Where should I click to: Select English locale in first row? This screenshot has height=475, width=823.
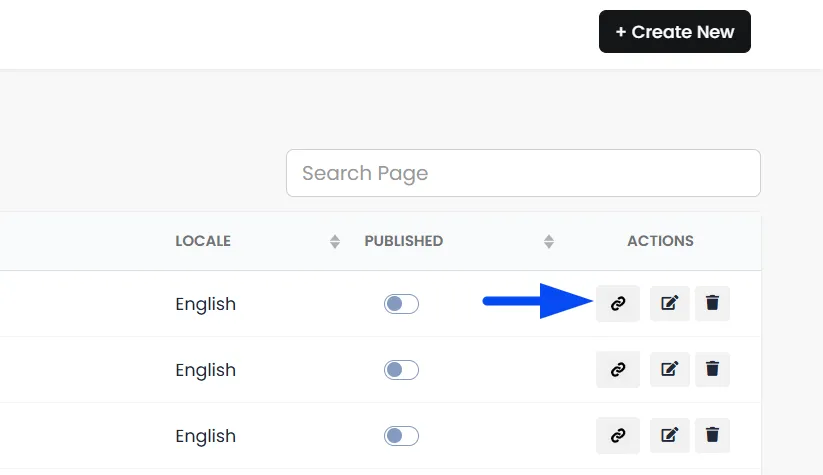tap(205, 304)
